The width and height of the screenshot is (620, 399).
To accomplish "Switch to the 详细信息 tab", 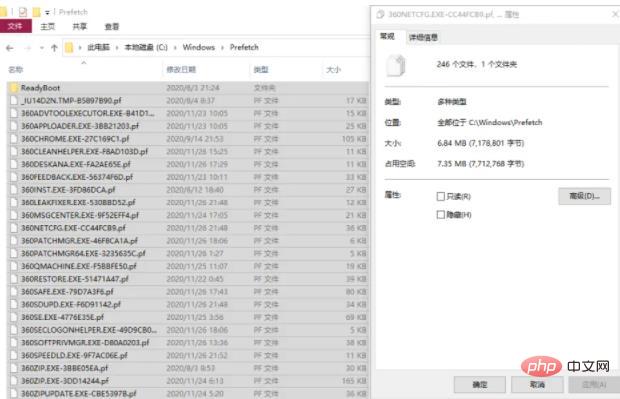I will [423, 37].
